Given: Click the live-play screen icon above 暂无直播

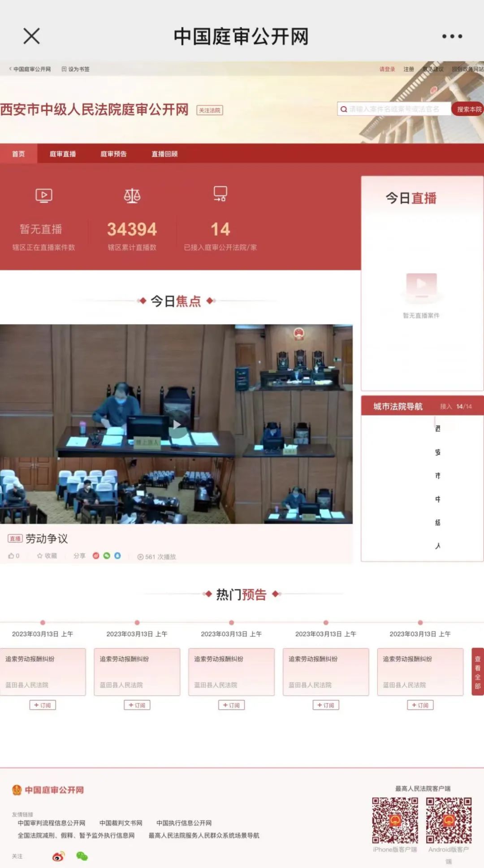Looking at the screenshot, I should [x=44, y=195].
